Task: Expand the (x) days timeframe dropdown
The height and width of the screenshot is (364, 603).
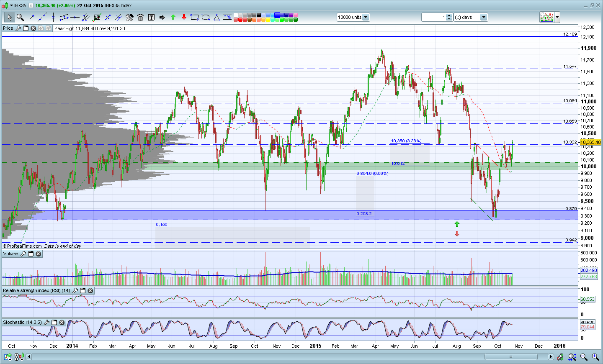Action: click(x=484, y=17)
